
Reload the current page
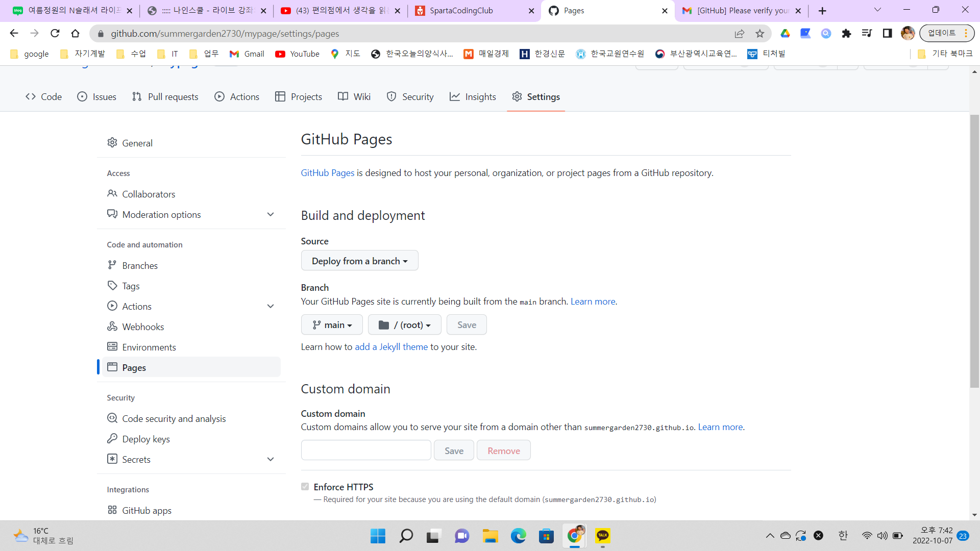[55, 33]
